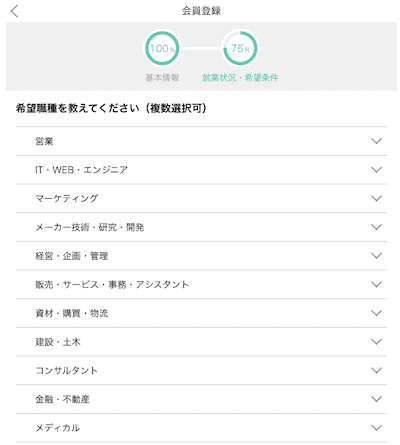
Task: Tap the chevron beside 建設・土木
Action: [376, 342]
